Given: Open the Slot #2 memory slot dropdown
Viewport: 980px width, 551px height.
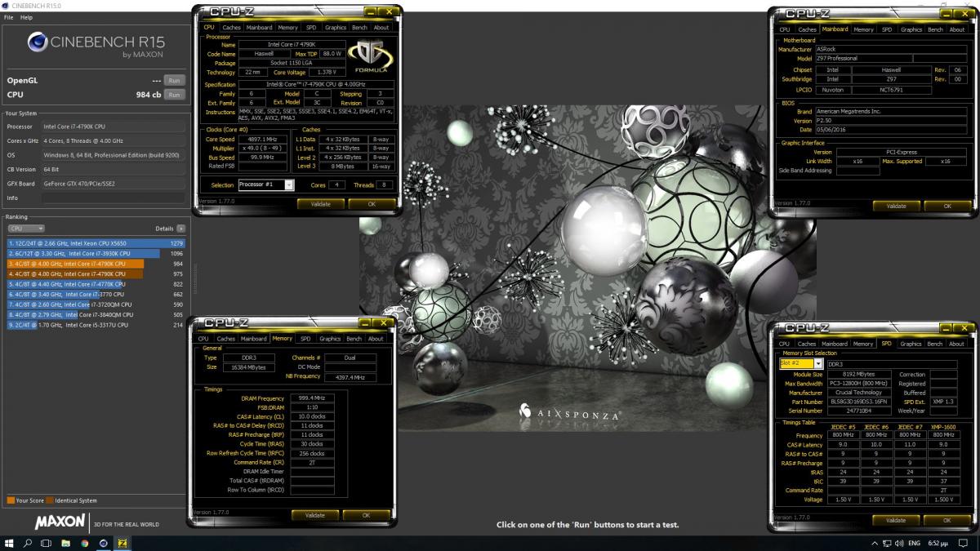Looking at the screenshot, I should click(x=801, y=363).
